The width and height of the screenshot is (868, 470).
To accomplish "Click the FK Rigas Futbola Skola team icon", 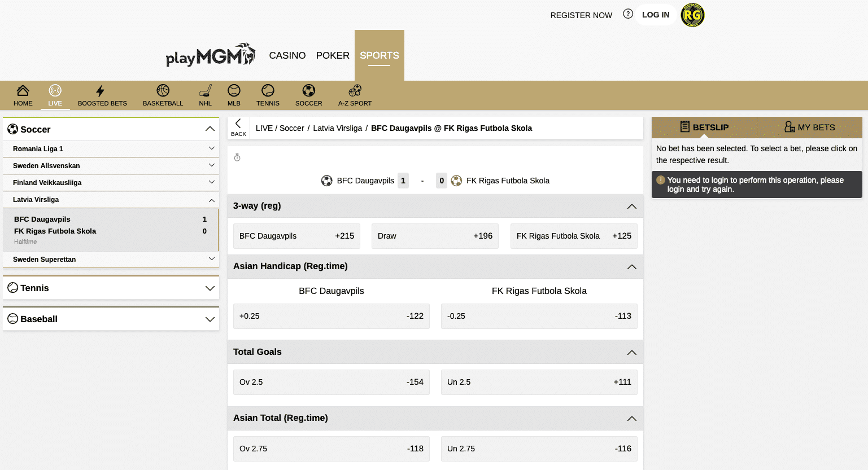I will coord(456,181).
